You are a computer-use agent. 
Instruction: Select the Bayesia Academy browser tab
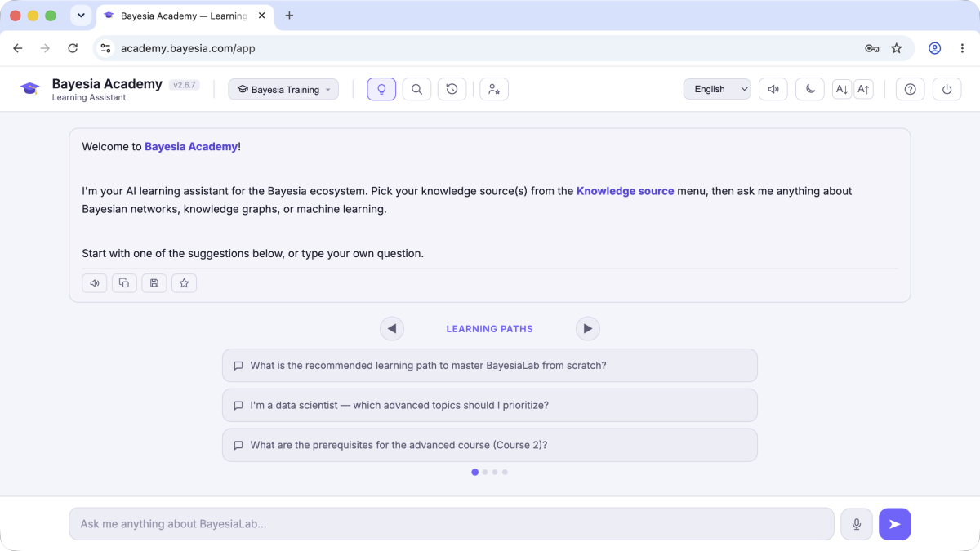click(186, 16)
